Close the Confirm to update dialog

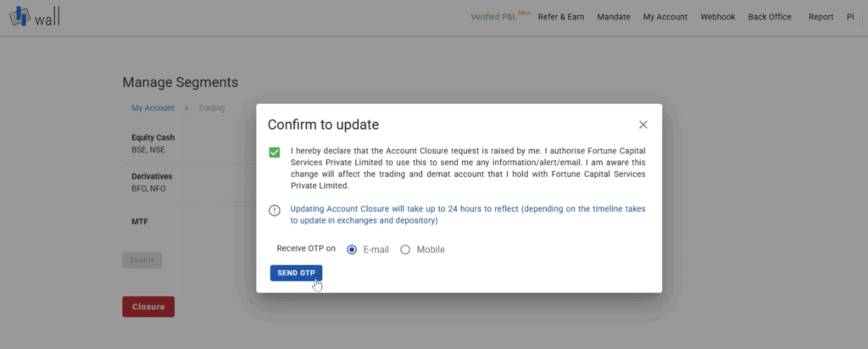(x=643, y=125)
